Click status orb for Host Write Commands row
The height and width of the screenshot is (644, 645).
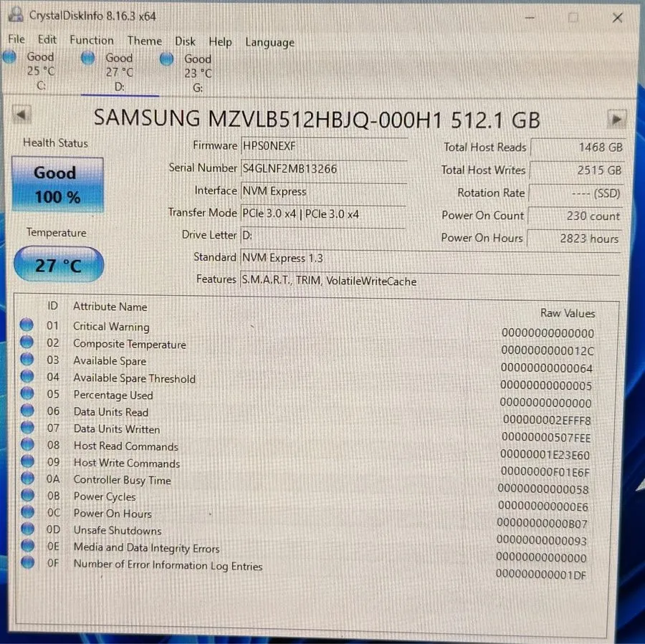point(27,461)
